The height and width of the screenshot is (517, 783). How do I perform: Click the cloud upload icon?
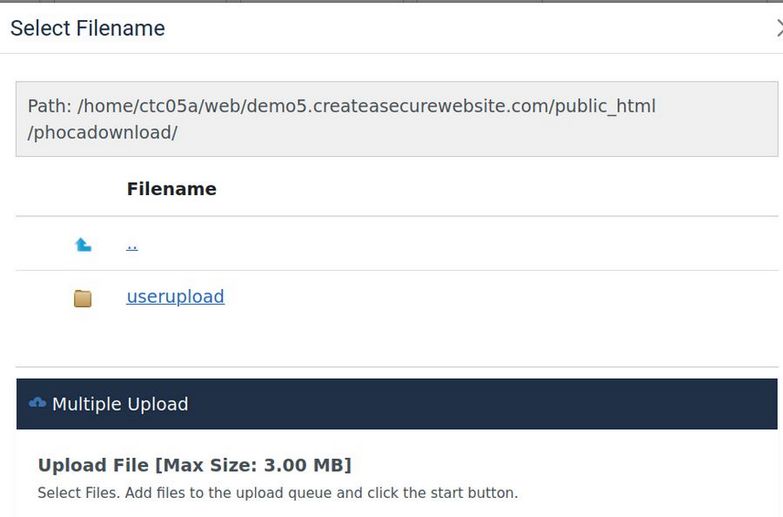tap(38, 403)
